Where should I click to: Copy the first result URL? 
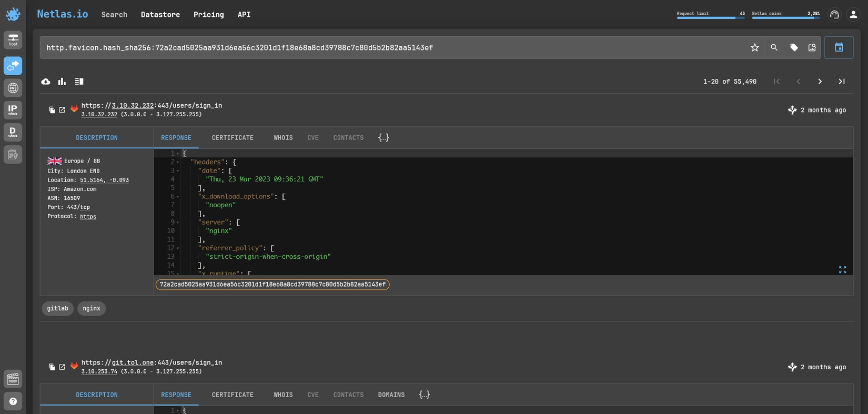(52, 110)
